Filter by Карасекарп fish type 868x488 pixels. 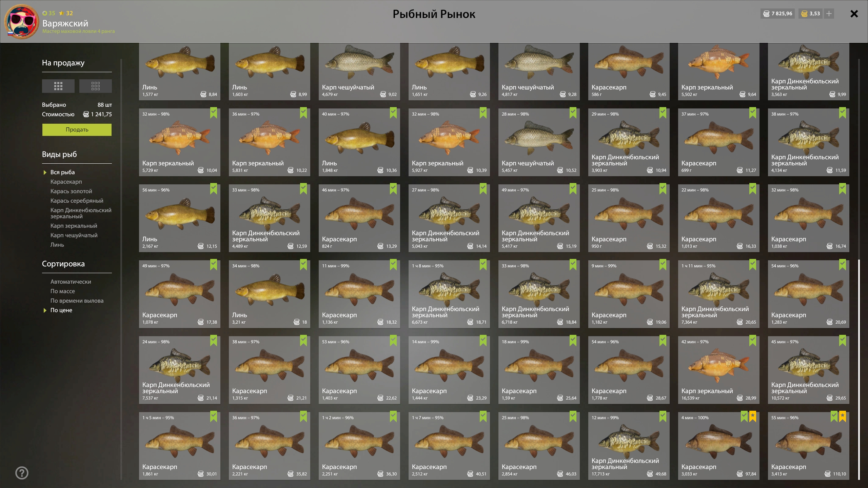tap(66, 182)
